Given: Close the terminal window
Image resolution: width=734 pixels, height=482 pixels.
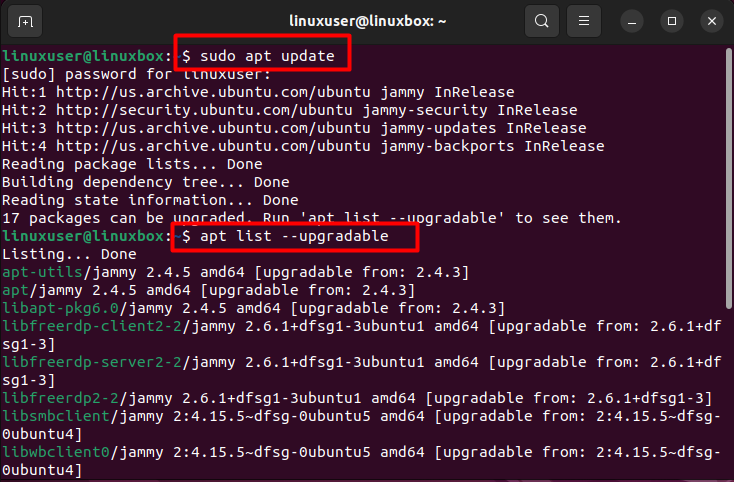Looking at the screenshot, I should click(x=712, y=22).
